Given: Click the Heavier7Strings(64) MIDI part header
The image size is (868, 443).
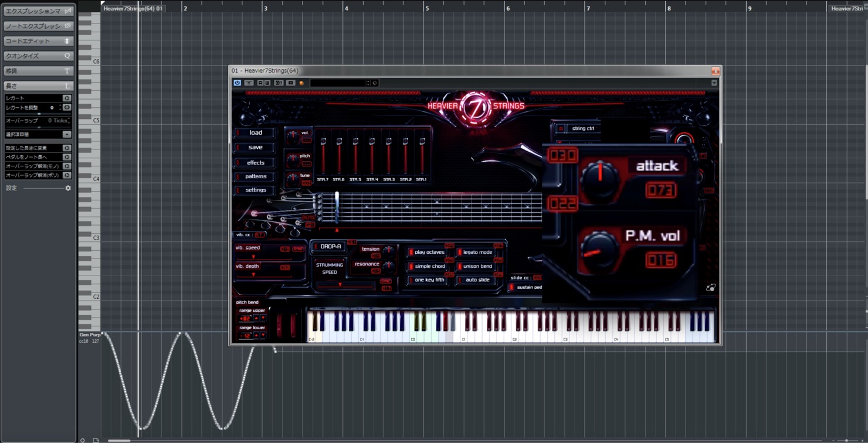Looking at the screenshot, I should pos(133,9).
